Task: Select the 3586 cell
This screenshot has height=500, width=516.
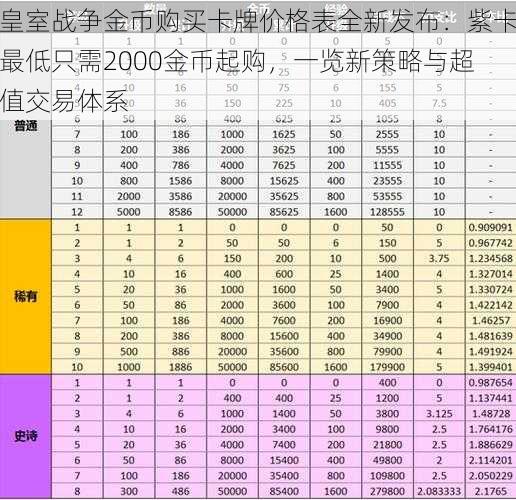Action: [180, 196]
